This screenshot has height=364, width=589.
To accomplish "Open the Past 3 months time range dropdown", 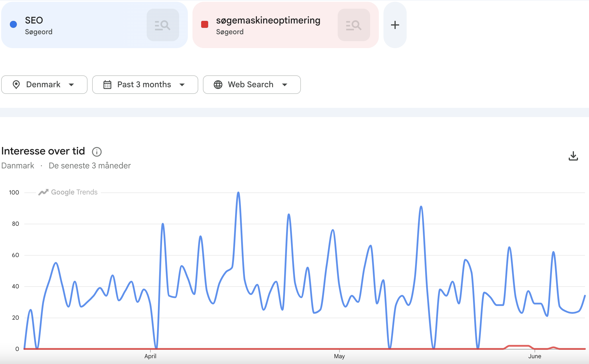I will click(145, 85).
